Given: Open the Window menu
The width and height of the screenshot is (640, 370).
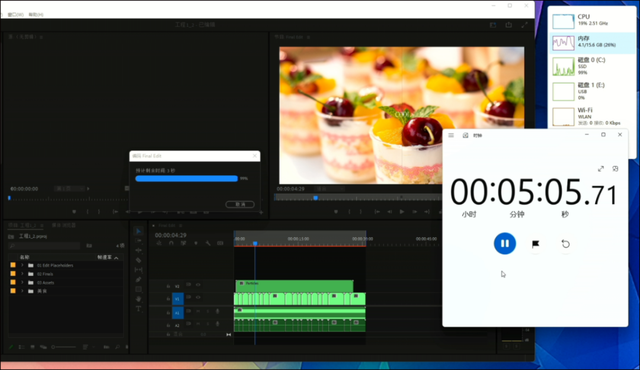Looking at the screenshot, I should pos(16,15).
